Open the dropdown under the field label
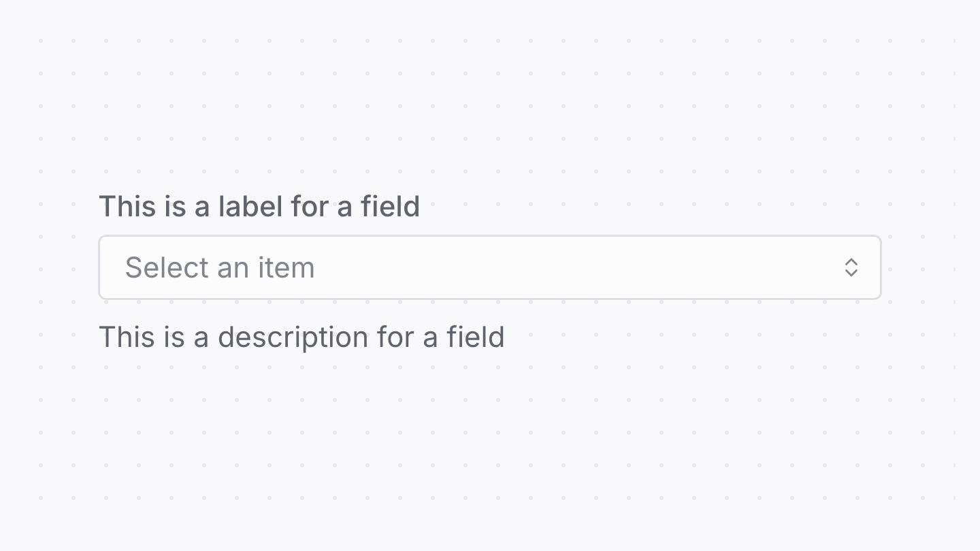This screenshot has width=980, height=551. click(490, 267)
